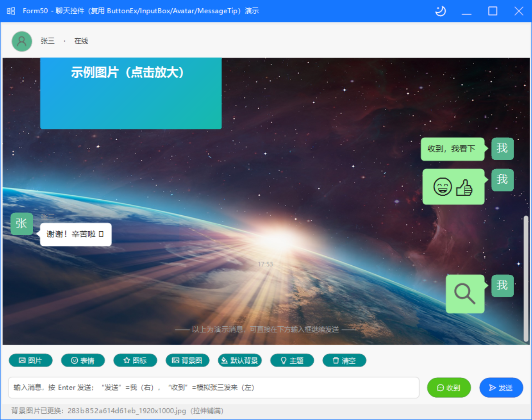Image resolution: width=532 pixels, height=420 pixels.
Task: Click the app grid icon in title bar
Action: coord(11,11)
